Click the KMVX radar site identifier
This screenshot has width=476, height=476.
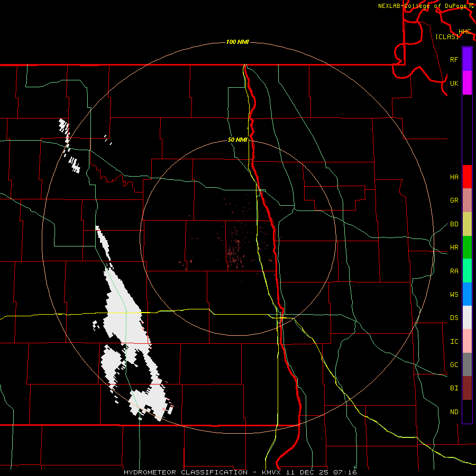[x=272, y=472]
